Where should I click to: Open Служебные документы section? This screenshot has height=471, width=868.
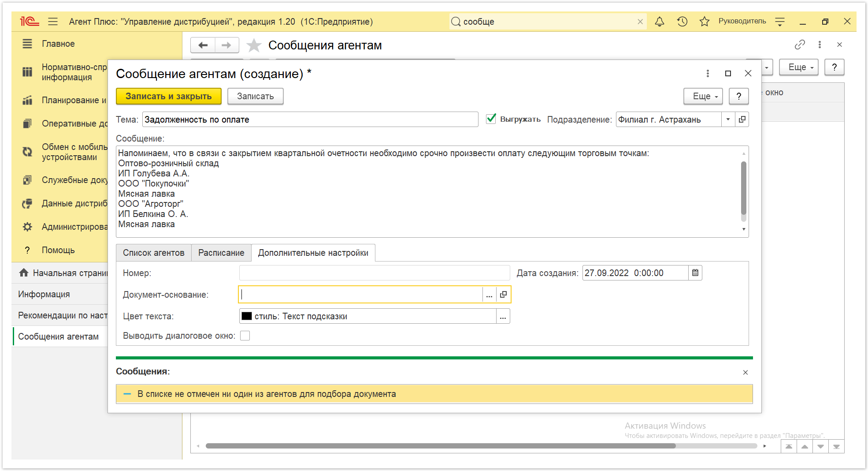pyautogui.click(x=74, y=180)
